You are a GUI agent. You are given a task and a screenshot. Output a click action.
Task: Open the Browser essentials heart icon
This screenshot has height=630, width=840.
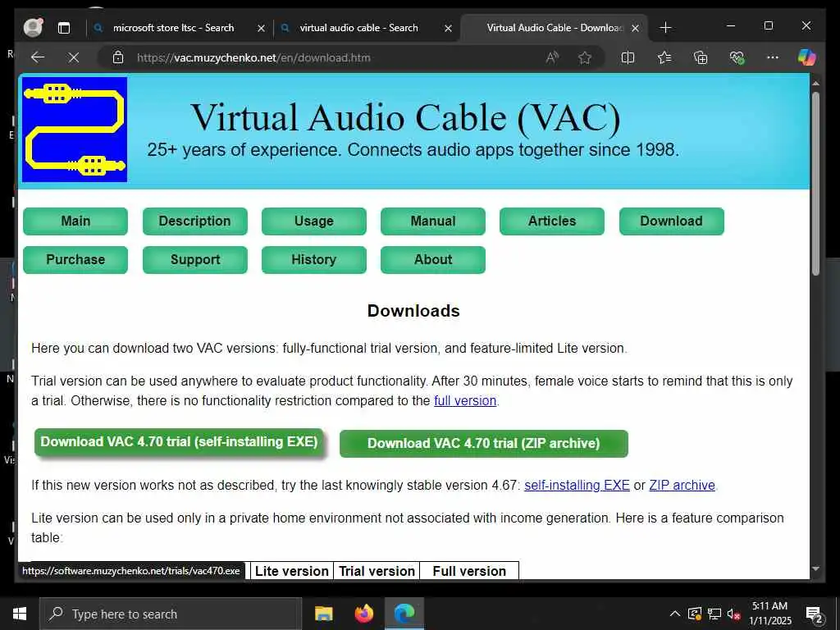tap(737, 57)
